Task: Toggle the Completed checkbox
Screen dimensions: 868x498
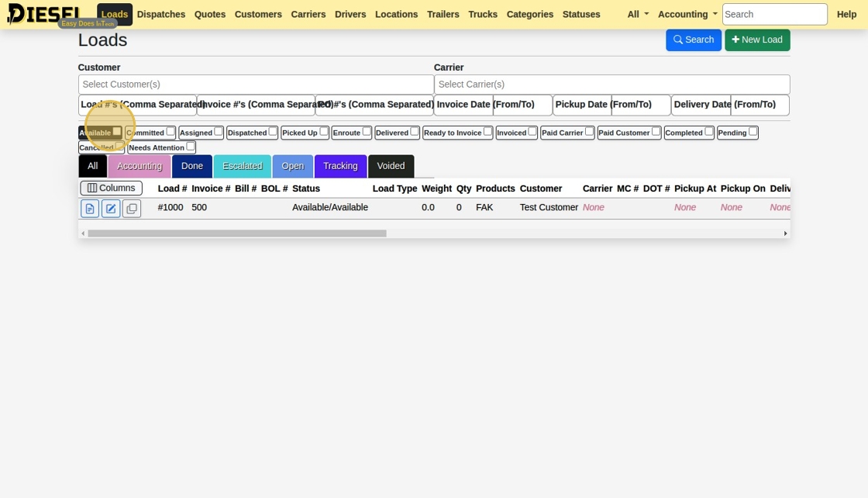Action: (x=709, y=132)
